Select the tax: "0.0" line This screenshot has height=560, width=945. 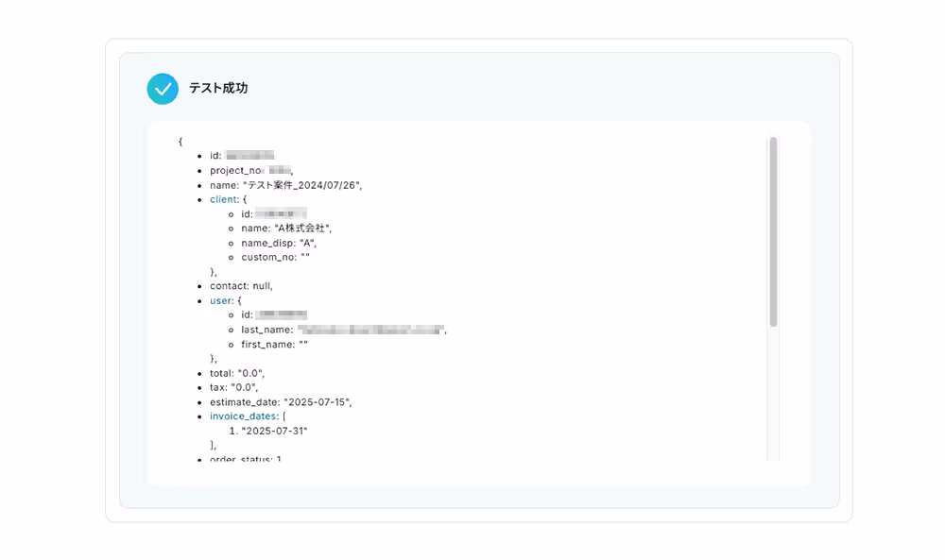(233, 387)
